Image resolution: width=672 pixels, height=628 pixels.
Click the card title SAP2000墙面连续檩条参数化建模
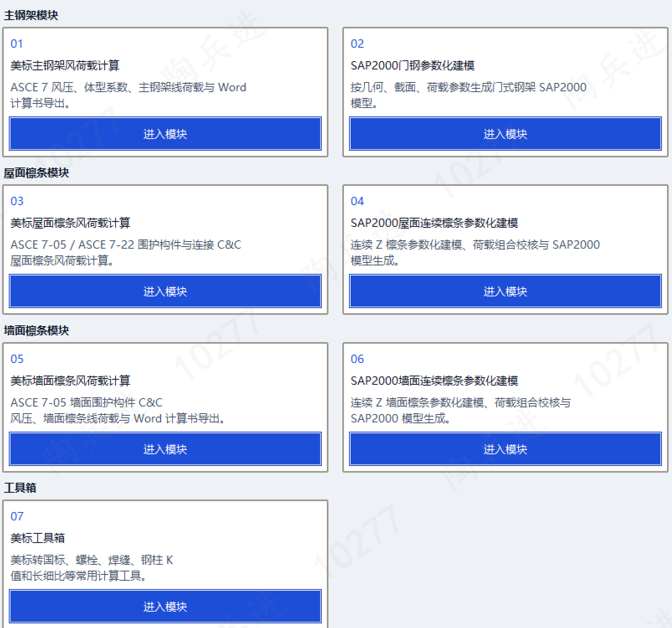pos(434,381)
